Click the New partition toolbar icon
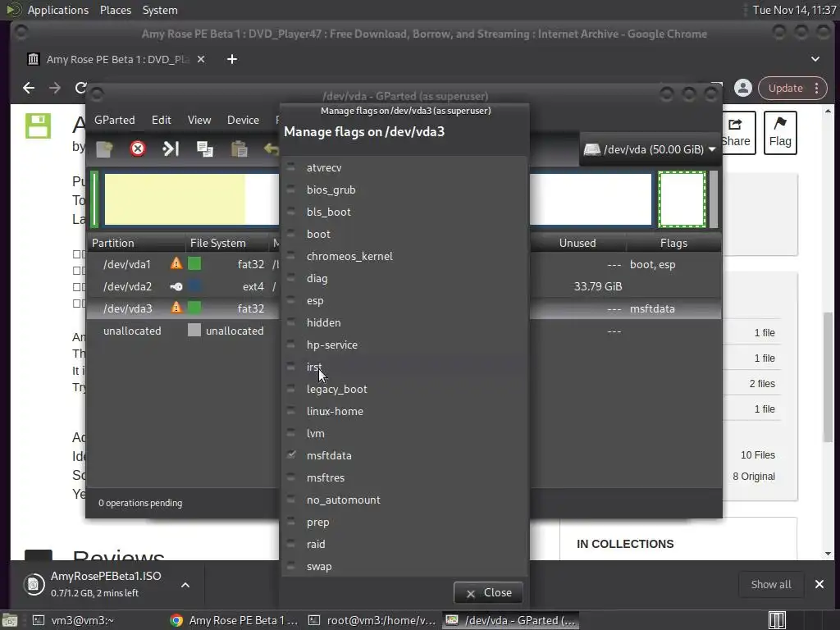 click(x=104, y=149)
